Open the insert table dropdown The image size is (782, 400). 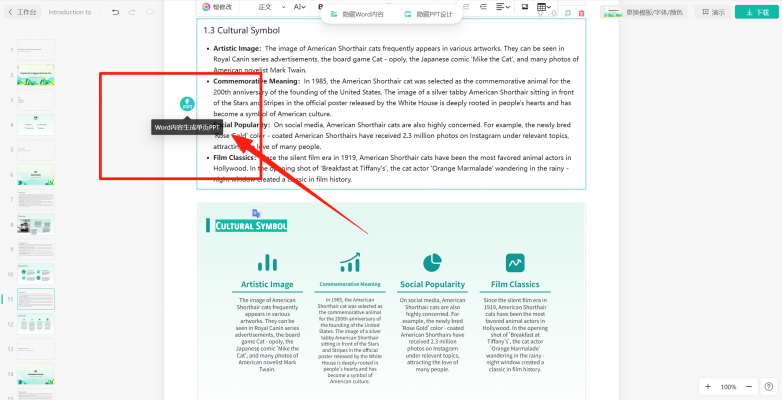[544, 7]
